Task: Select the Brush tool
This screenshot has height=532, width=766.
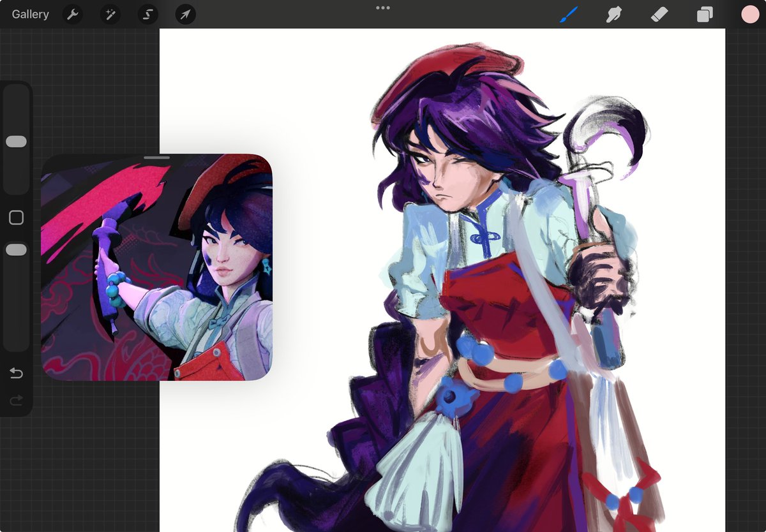Action: coord(568,14)
